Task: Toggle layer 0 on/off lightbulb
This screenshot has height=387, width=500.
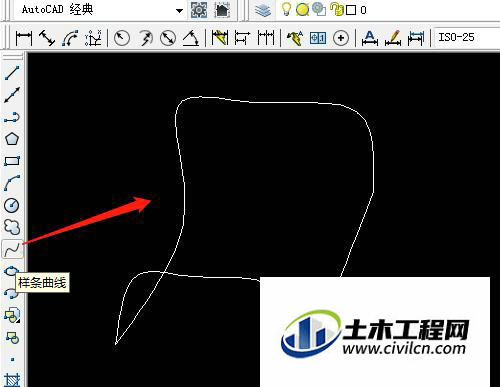Action: (x=286, y=9)
